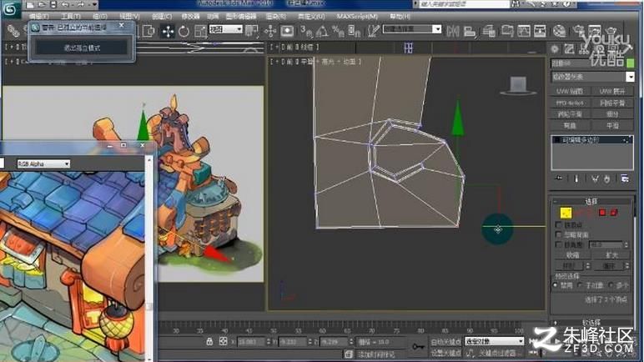Switch to the Create command panel tab

(555, 49)
